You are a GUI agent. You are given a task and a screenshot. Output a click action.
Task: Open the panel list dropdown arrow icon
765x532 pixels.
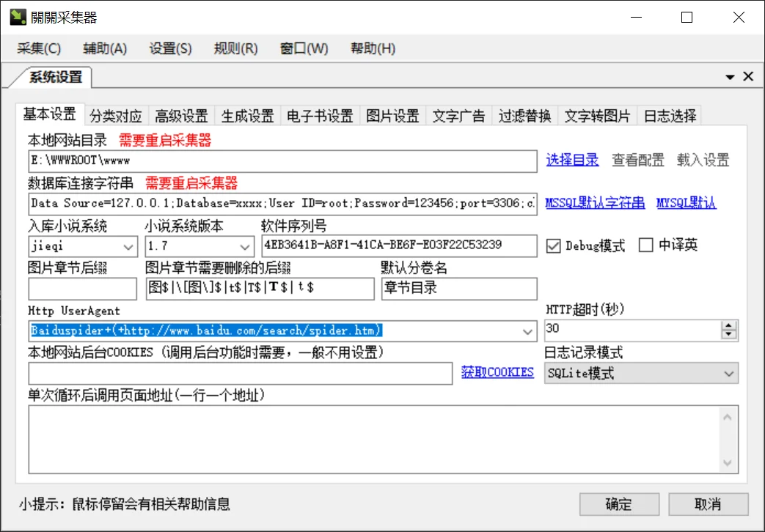point(730,77)
